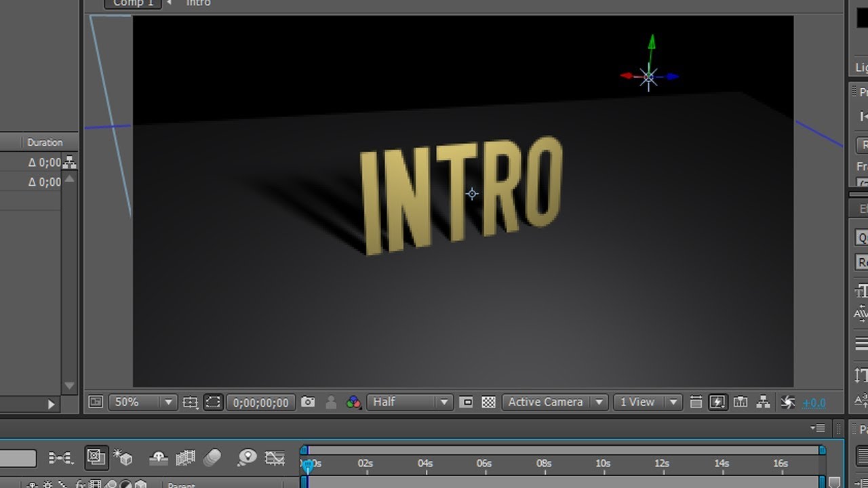Viewport: 868px width, 488px height.
Task: Open the Half resolution dropdown
Action: click(410, 402)
